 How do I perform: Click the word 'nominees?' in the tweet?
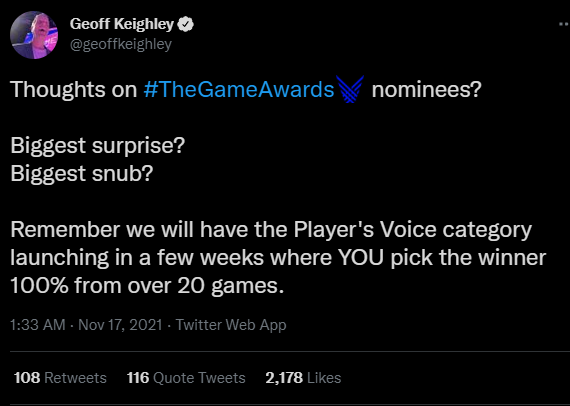coord(426,89)
